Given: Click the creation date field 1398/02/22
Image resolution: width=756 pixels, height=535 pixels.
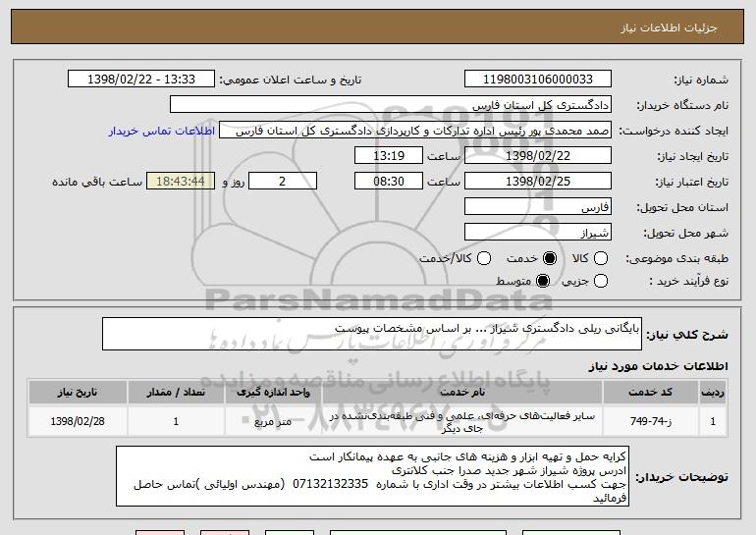Looking at the screenshot, I should (x=538, y=156).
